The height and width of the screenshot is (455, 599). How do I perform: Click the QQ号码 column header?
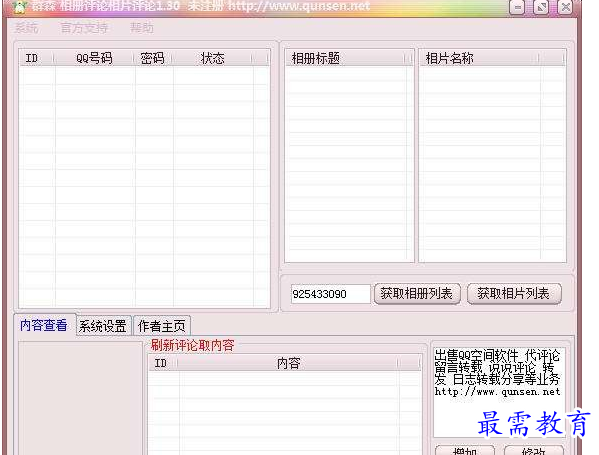[94, 58]
